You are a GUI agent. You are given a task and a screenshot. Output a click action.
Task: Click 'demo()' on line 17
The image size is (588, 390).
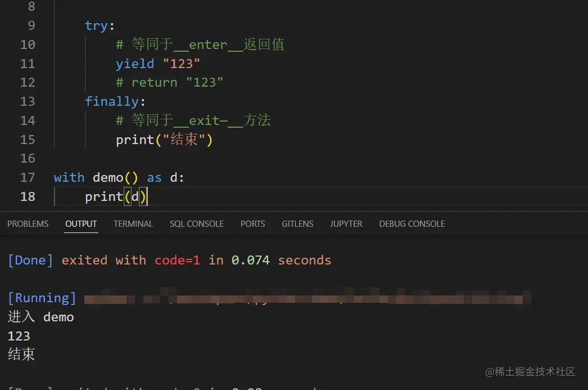click(x=115, y=177)
